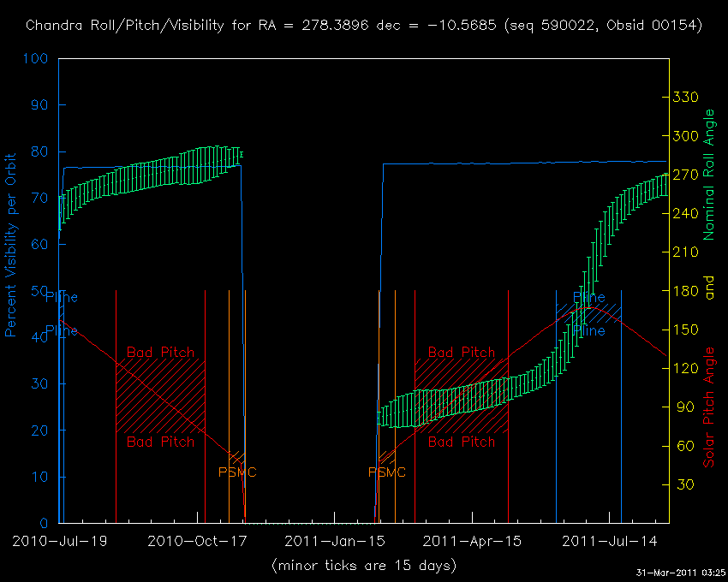Select the 2011-Apr-15 date label

[x=470, y=541]
